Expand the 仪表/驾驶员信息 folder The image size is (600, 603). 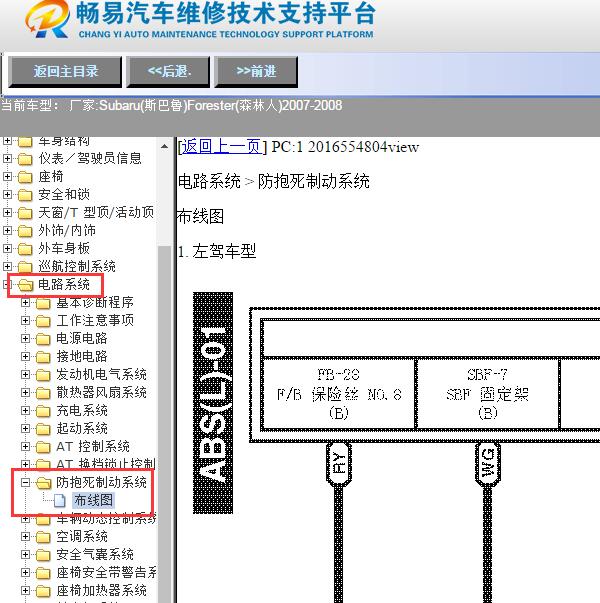coord(7,158)
